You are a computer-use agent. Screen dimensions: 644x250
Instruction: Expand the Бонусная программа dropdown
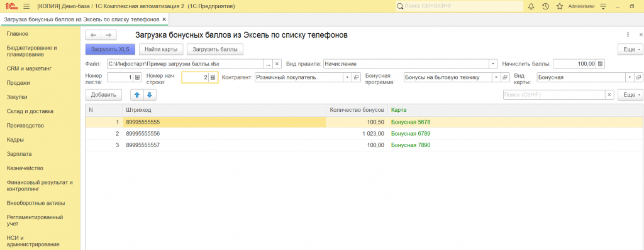496,77
